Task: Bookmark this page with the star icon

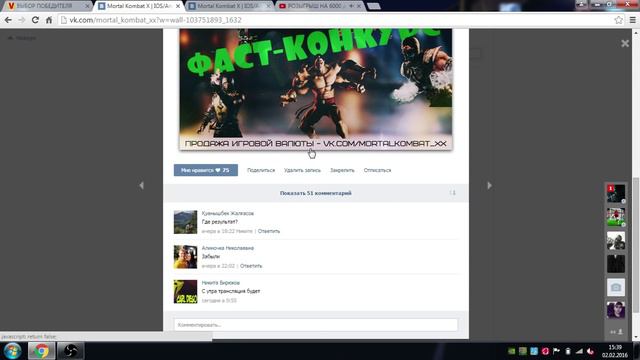Action: click(x=619, y=20)
